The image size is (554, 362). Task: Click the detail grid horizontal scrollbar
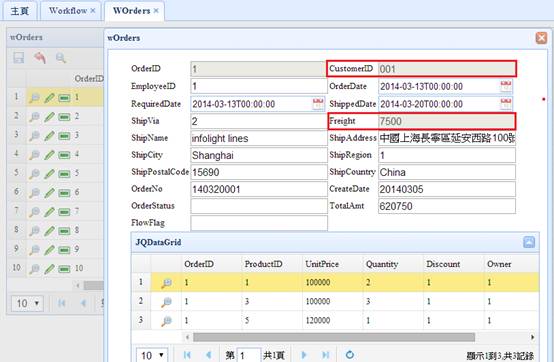334,337
